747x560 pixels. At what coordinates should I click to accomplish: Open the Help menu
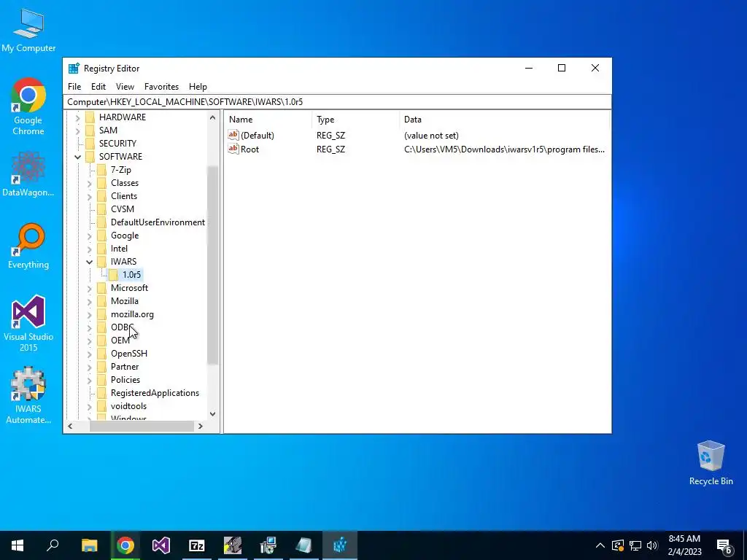pos(198,87)
